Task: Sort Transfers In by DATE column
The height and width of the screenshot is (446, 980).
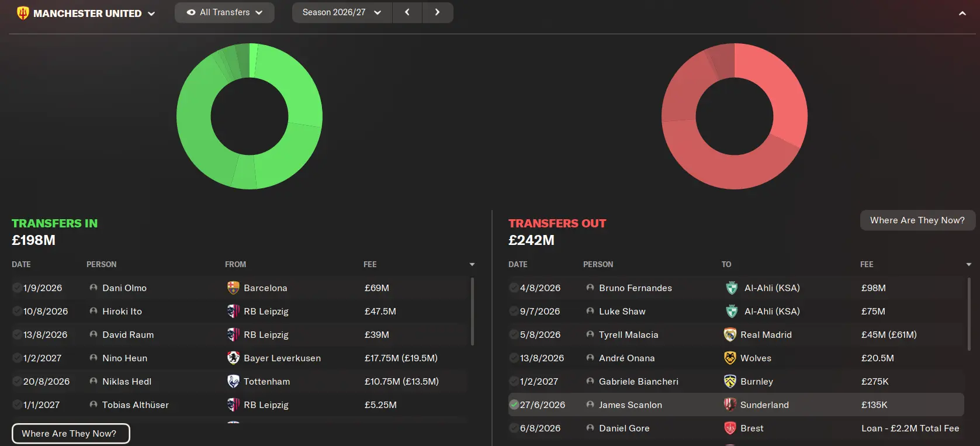Action: [x=21, y=264]
